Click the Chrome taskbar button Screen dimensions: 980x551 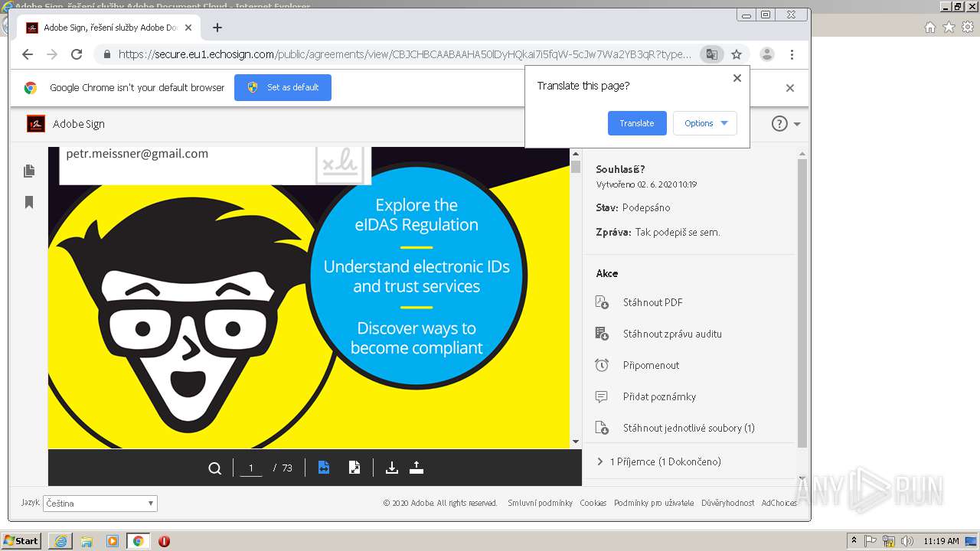click(138, 541)
